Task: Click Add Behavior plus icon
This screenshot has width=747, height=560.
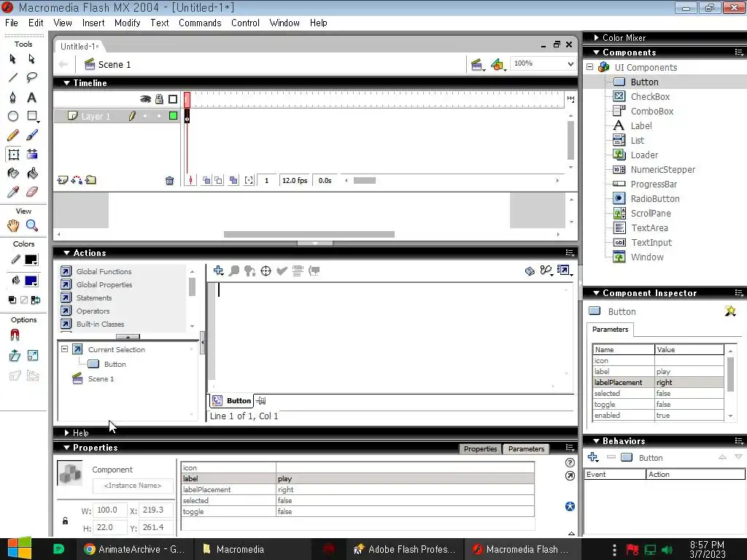Action: tap(592, 457)
